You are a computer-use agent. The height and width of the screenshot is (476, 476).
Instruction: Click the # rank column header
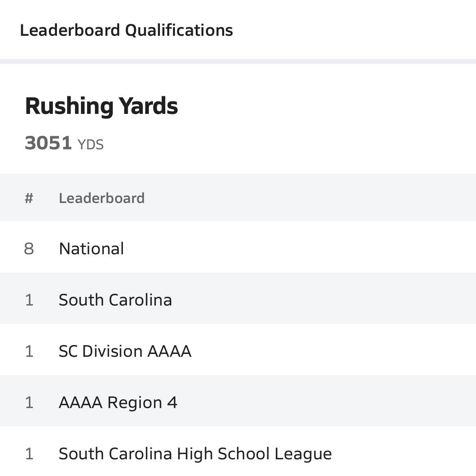(x=29, y=198)
